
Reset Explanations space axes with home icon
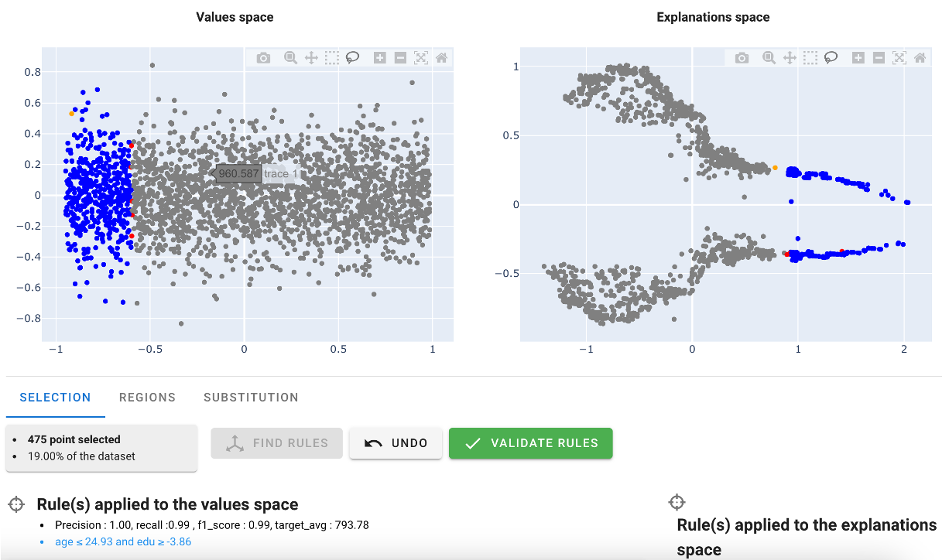[920, 58]
